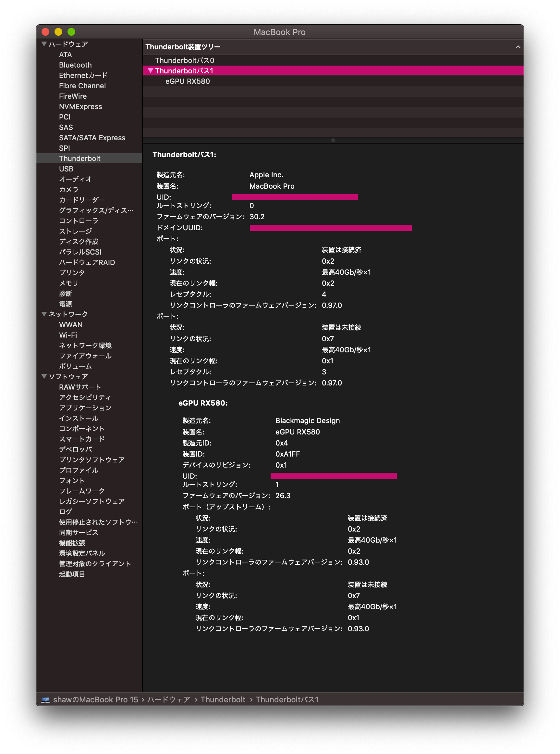560x754 pixels.
Task: Open 使用停止されたソフトウ… in the sidebar
Action: click(98, 522)
